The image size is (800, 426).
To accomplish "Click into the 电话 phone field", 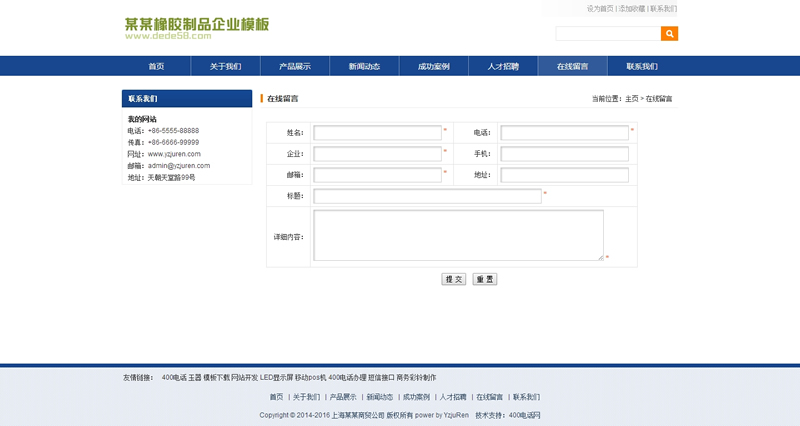I will pos(564,132).
